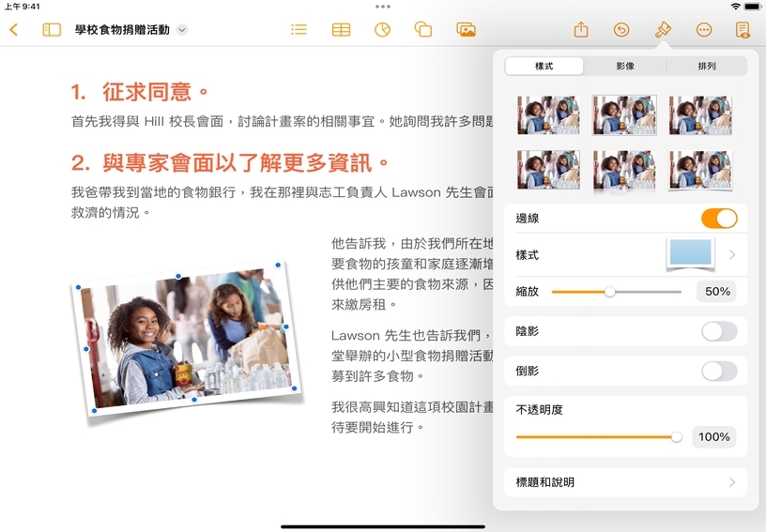The width and height of the screenshot is (766, 532).
Task: Open the sidebar view options
Action: [x=52, y=30]
